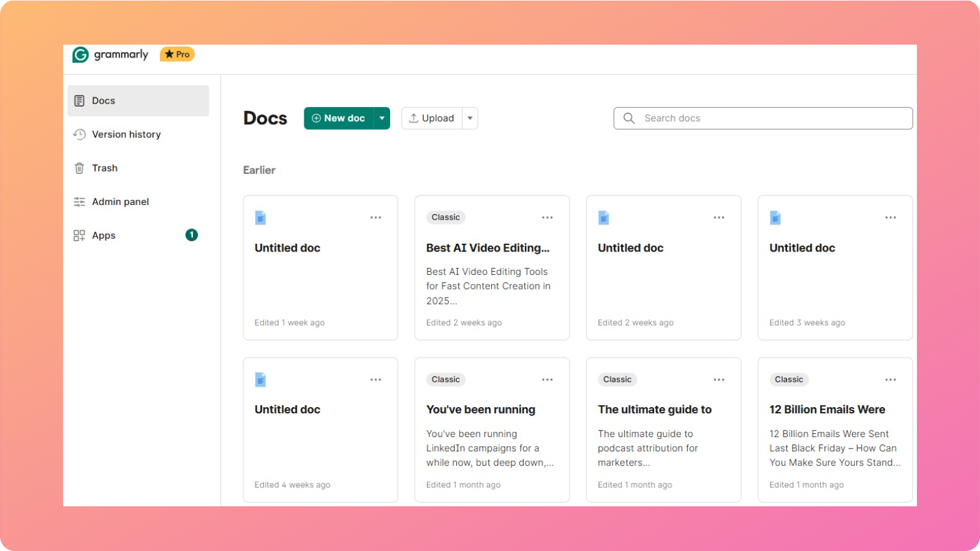
Task: Expand the Upload options dropdown arrow
Action: tap(470, 118)
